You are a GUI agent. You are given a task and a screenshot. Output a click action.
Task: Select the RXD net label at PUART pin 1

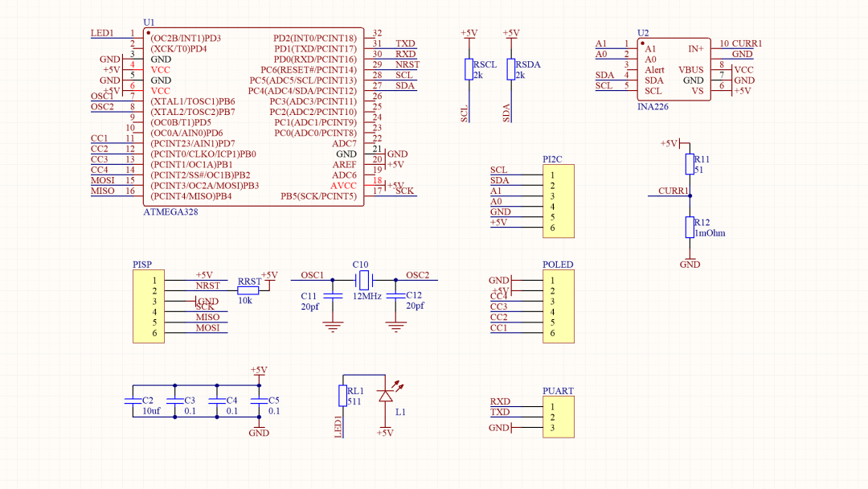[x=500, y=401]
